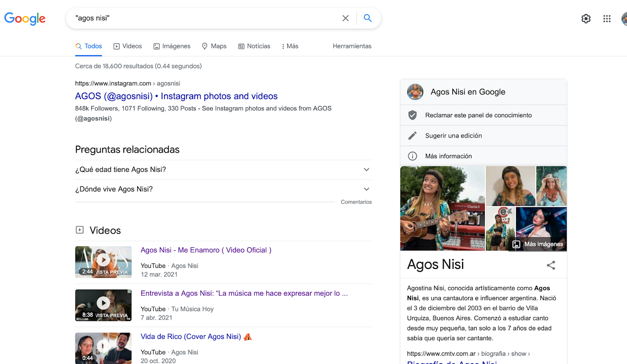The image size is (627, 364).
Task: Open Herramientas search tools
Action: point(352,46)
